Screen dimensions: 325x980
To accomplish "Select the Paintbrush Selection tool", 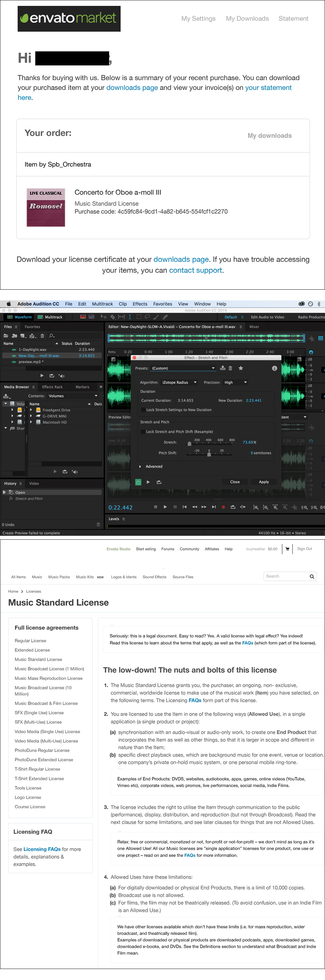I will 156,317.
